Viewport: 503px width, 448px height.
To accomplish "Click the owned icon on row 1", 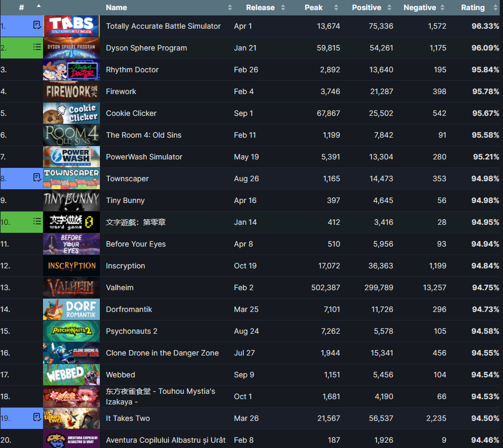I will point(37,25).
